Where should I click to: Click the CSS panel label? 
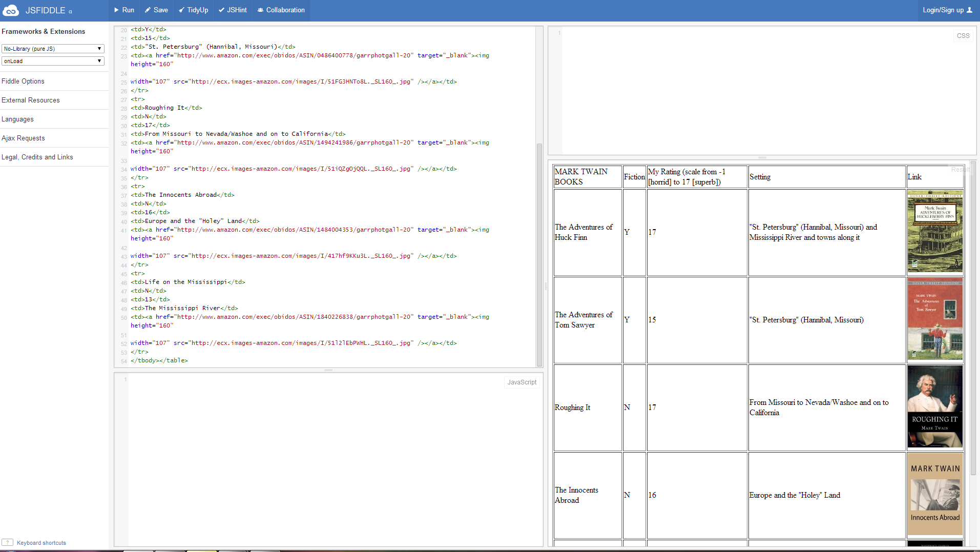(x=963, y=36)
